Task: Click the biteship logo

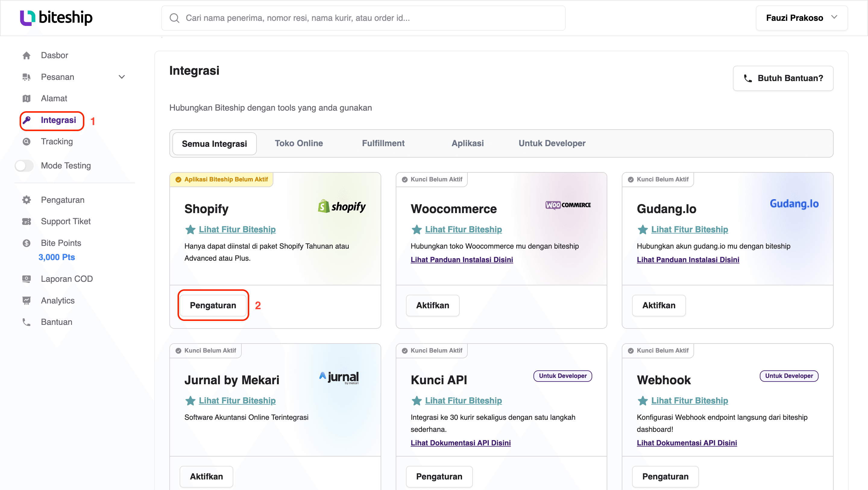Action: click(x=56, y=17)
